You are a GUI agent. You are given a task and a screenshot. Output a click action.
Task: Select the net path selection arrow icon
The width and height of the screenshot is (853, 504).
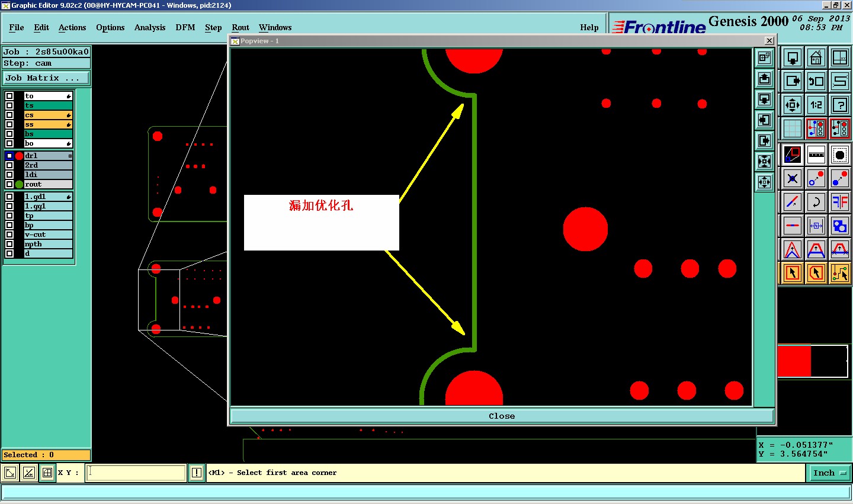tap(840, 272)
